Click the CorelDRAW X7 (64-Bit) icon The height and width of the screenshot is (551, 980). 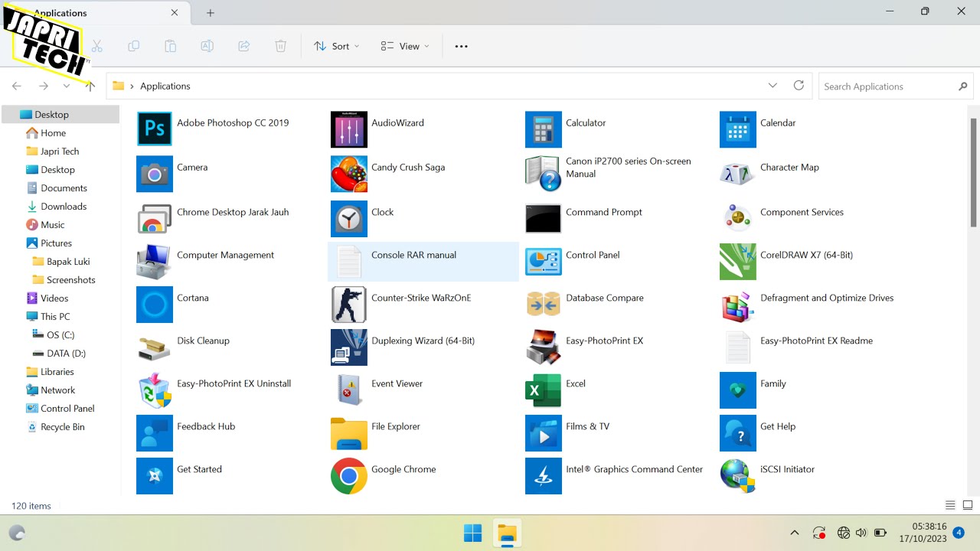click(x=738, y=262)
